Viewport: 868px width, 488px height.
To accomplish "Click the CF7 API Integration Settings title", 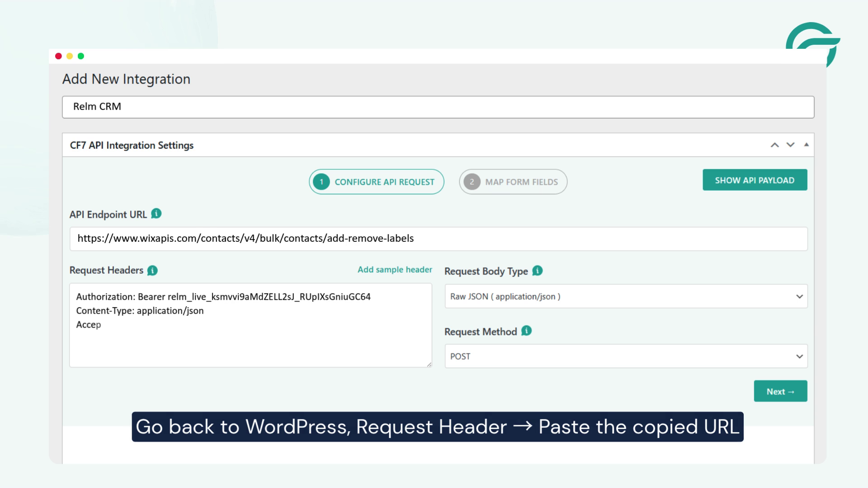I will tap(132, 145).
